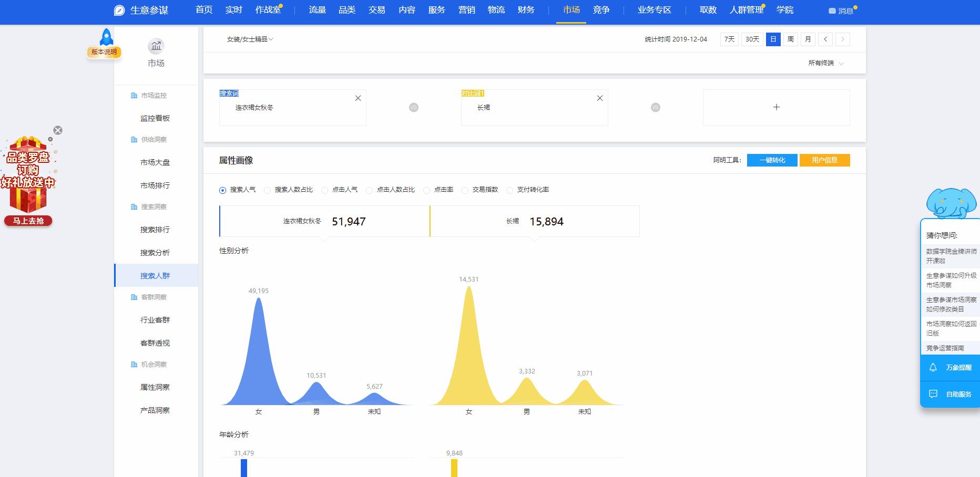The height and width of the screenshot is (477, 980).
Task: Expand the 女装/女士精品 category dropdown
Action: (x=250, y=39)
